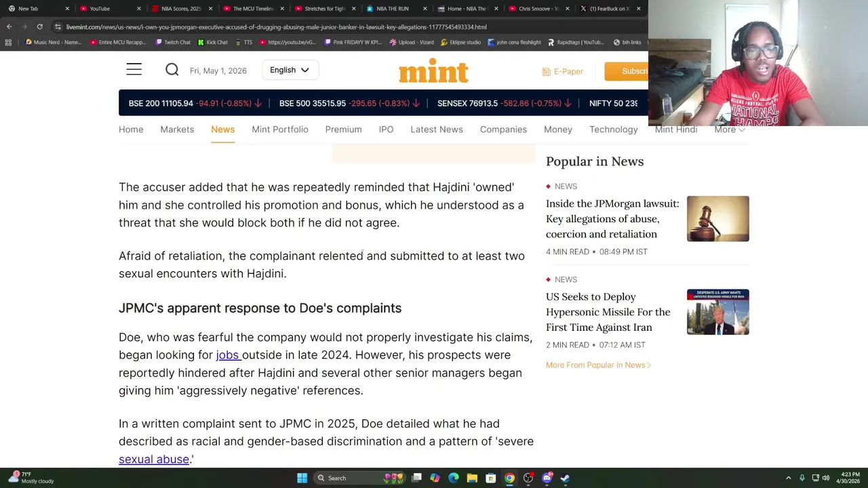
Task: Expand the More navigation menu
Action: tap(730, 129)
